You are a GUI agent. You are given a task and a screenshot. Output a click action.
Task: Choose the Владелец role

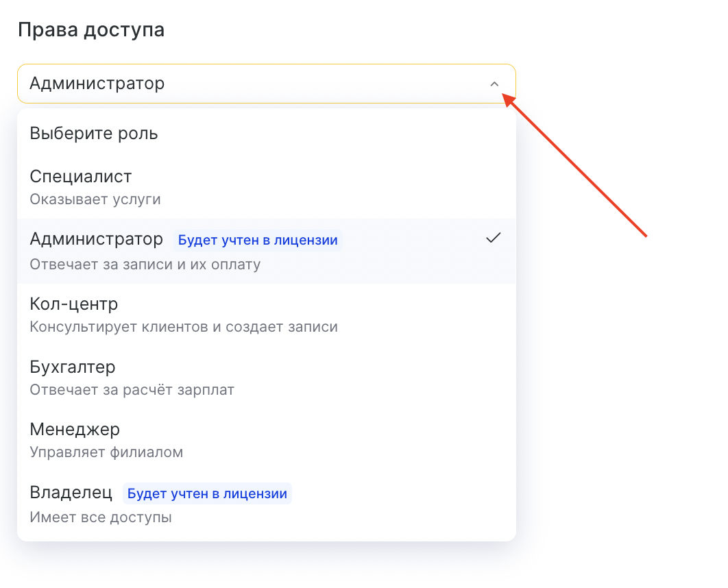pos(71,493)
